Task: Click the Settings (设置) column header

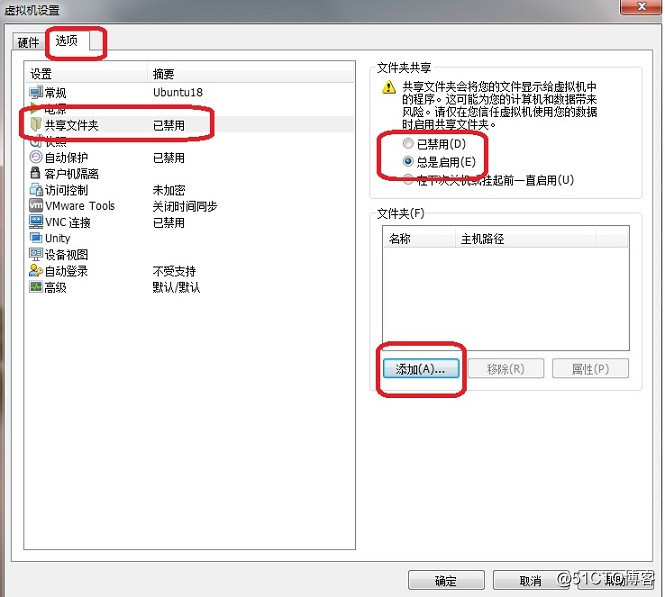Action: click(86, 74)
